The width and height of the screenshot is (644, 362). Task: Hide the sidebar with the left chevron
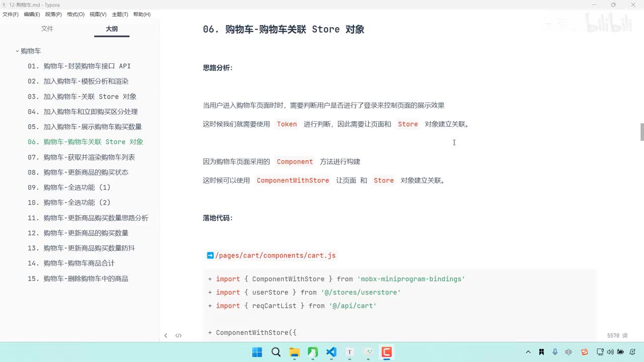pos(166,335)
